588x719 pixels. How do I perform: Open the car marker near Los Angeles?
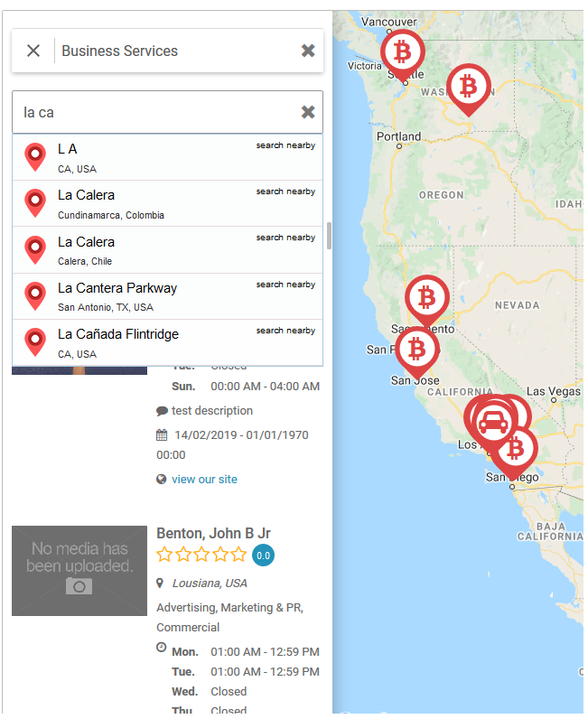pyautogui.click(x=493, y=424)
